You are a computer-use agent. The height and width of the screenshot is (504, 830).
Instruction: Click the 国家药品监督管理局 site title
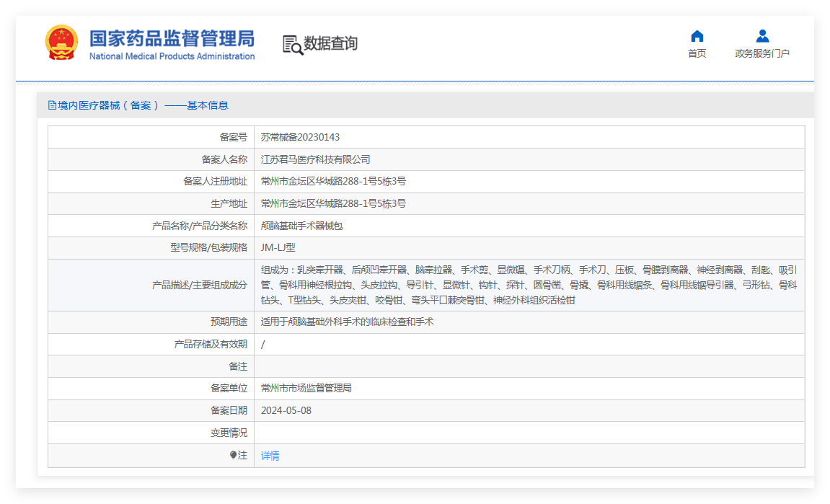point(172,37)
